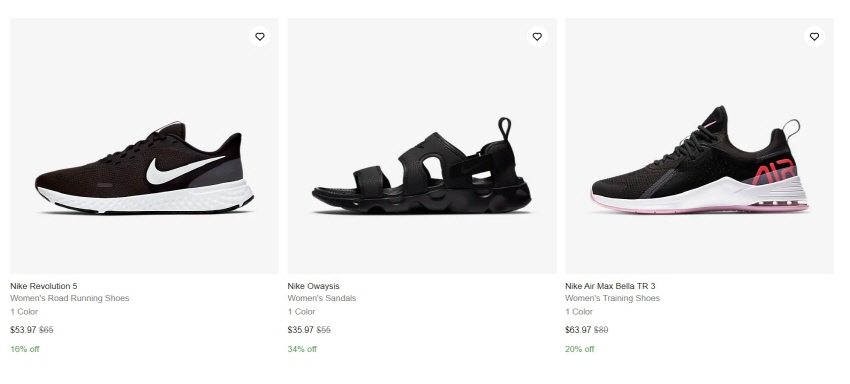Select Women's Road Running Shoes subtitle
This screenshot has width=850, height=384.
click(69, 298)
